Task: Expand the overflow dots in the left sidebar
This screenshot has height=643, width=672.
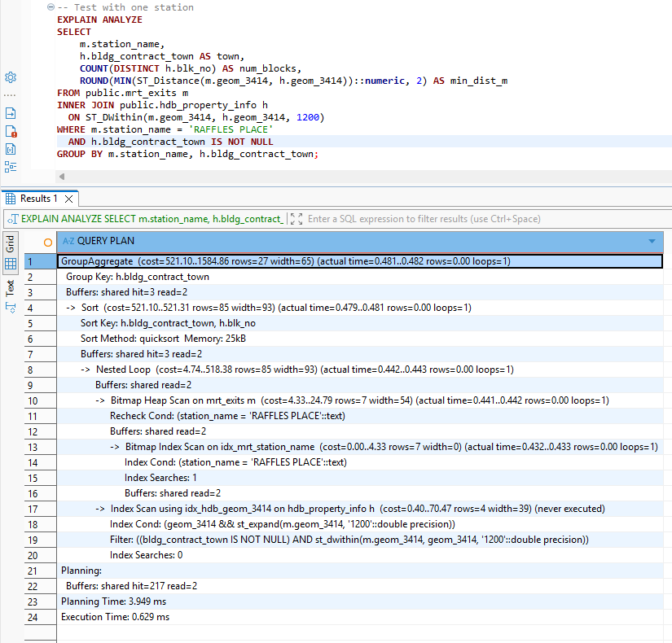Action: click(x=10, y=94)
